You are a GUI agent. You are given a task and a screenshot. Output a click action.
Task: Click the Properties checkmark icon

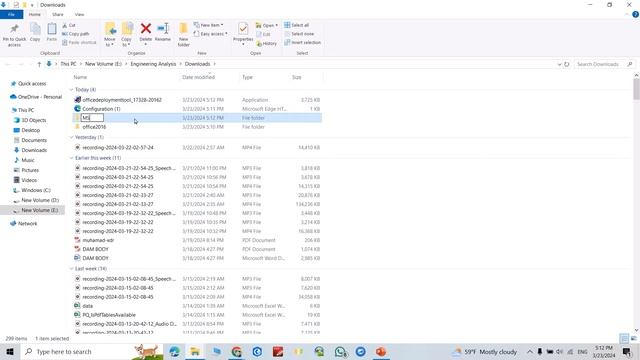pyautogui.click(x=243, y=29)
